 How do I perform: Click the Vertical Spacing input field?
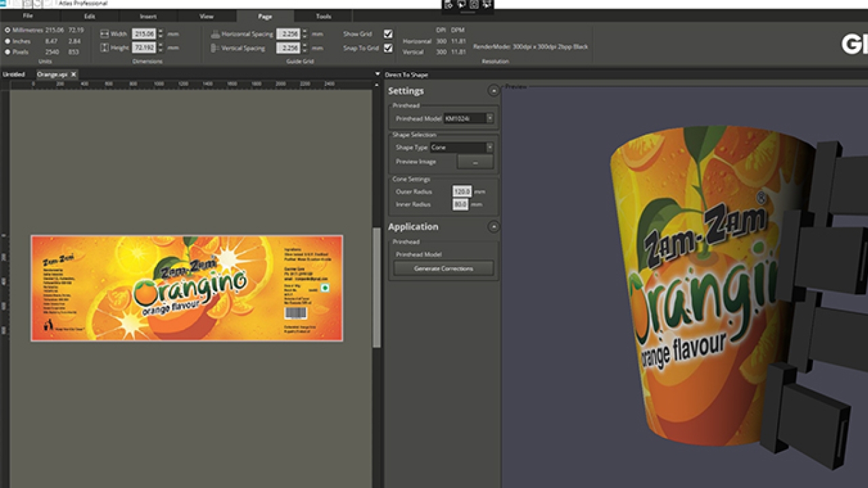pyautogui.click(x=288, y=48)
